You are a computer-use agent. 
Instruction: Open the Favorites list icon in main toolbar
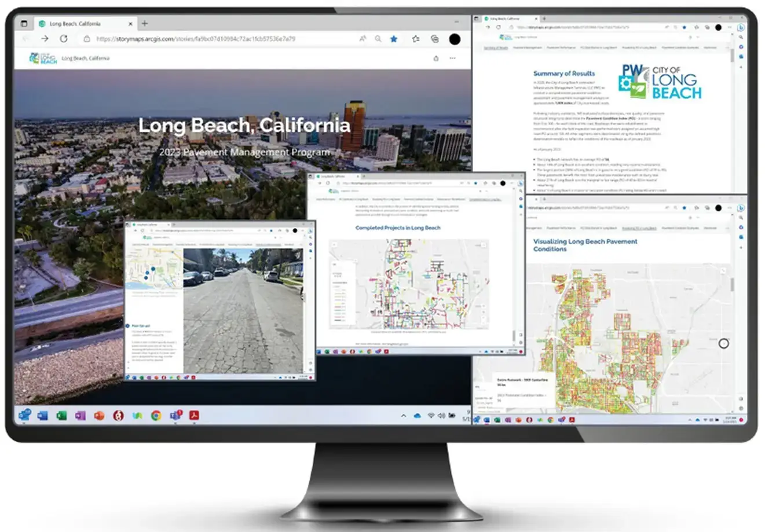click(416, 39)
